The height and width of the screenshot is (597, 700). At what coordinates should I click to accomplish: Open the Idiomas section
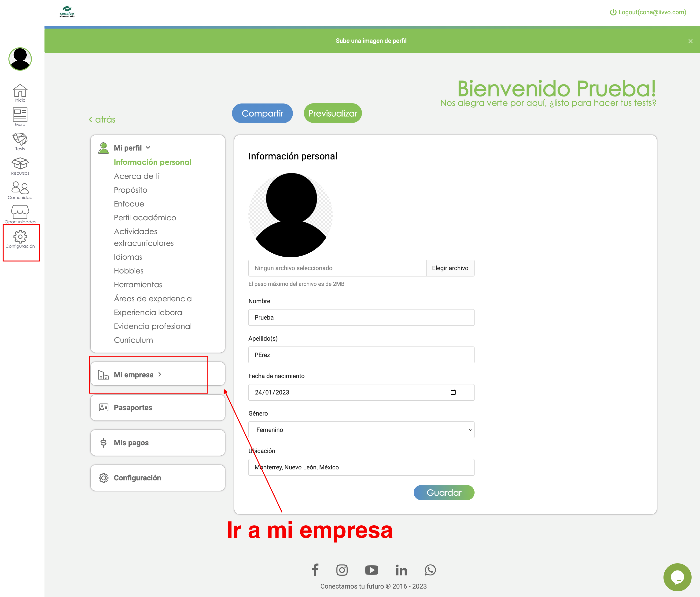coord(128,257)
